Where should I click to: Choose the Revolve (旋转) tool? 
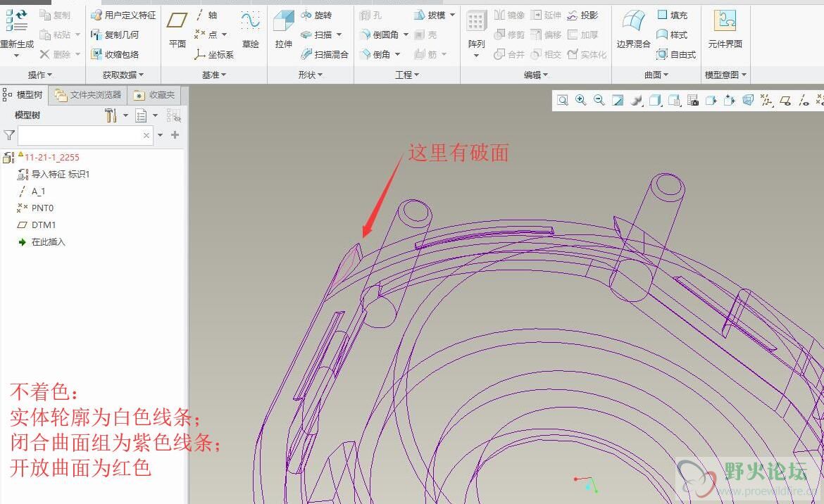click(316, 15)
